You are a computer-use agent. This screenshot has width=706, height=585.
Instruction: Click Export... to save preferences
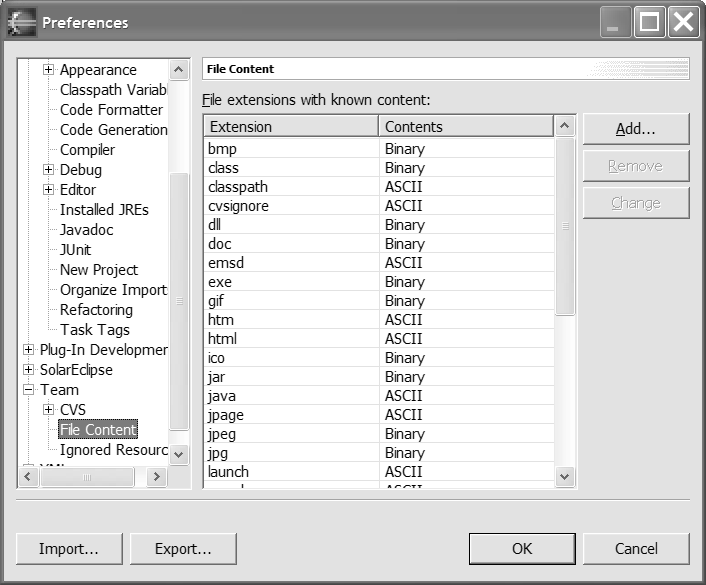[x=183, y=548]
